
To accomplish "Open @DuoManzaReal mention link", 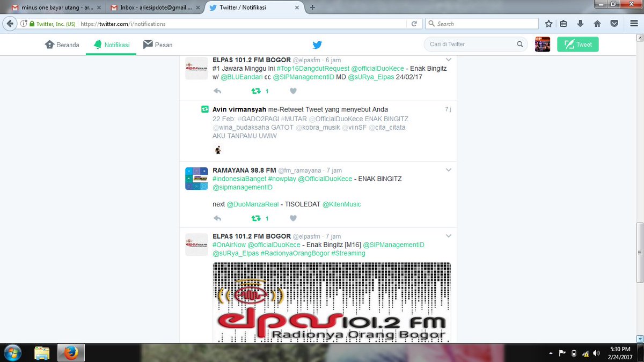I will 253,204.
